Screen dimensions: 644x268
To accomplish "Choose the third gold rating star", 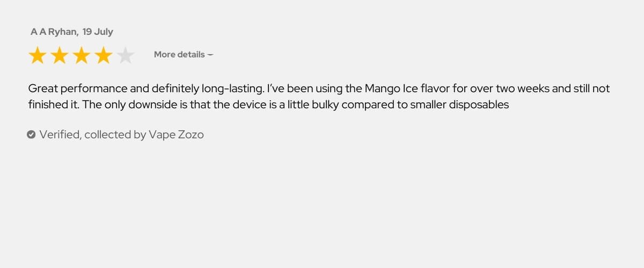I will coord(82,55).
